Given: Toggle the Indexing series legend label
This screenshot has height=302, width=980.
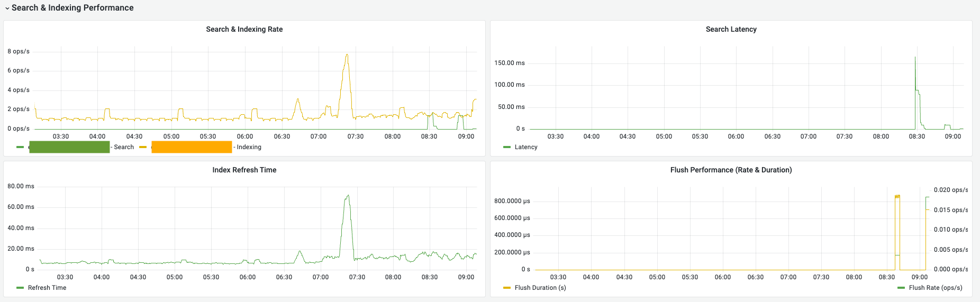Looking at the screenshot, I should (249, 147).
